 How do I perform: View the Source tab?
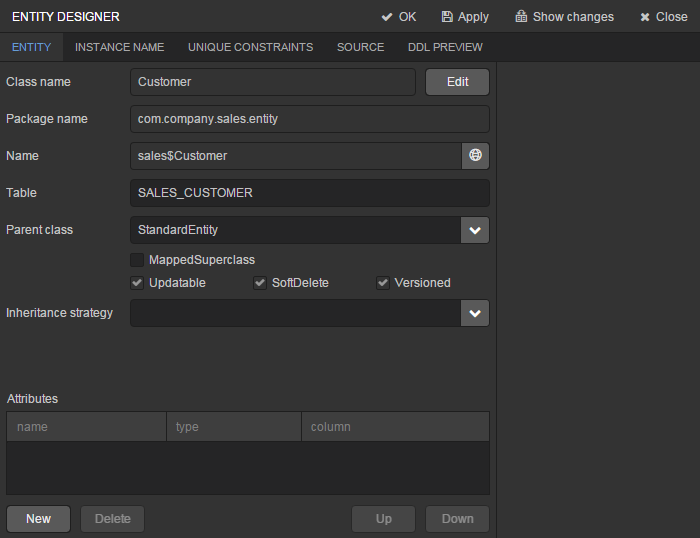click(x=360, y=47)
